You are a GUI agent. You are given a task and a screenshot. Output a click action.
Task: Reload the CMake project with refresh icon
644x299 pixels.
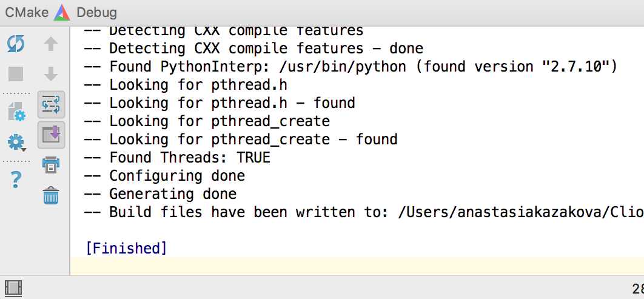coord(16,44)
